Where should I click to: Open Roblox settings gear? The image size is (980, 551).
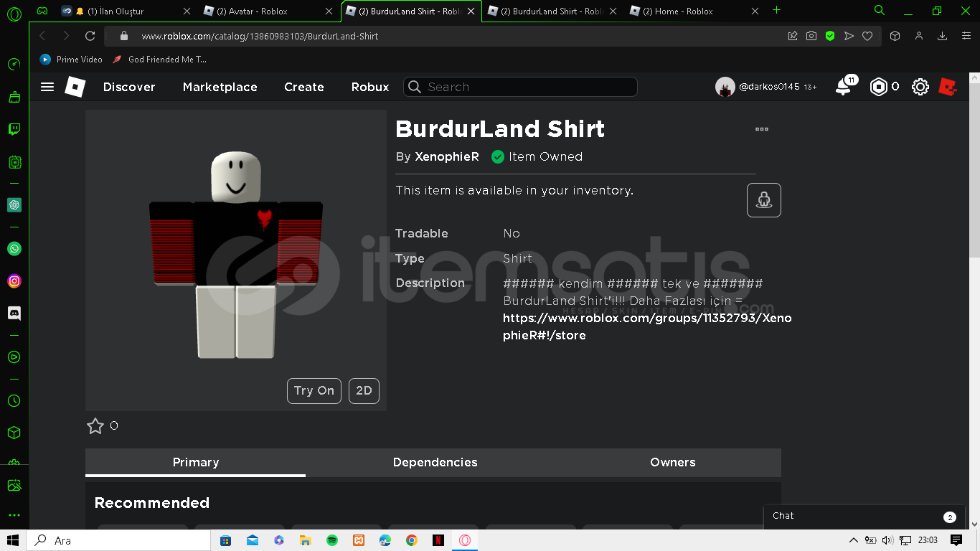[920, 87]
